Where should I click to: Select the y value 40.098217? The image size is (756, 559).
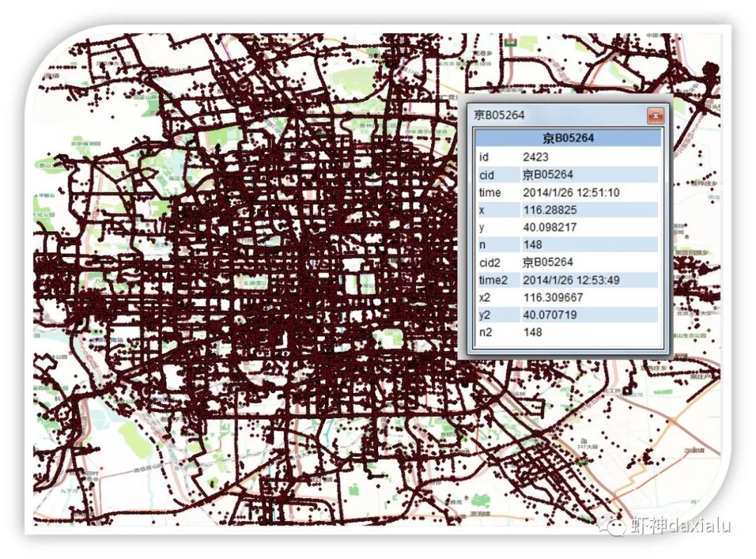(x=549, y=227)
